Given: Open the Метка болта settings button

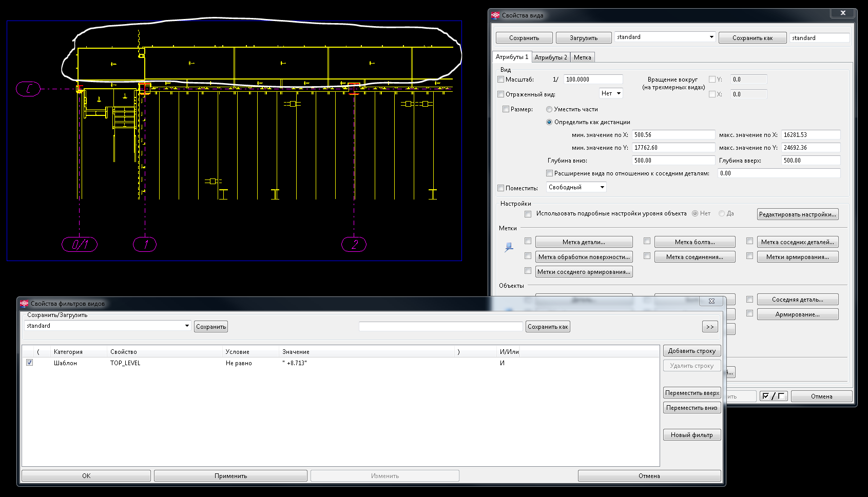Looking at the screenshot, I should [695, 242].
